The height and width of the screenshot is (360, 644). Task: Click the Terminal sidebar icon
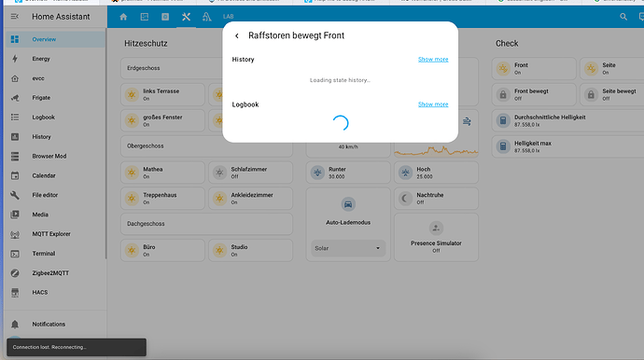coord(15,254)
